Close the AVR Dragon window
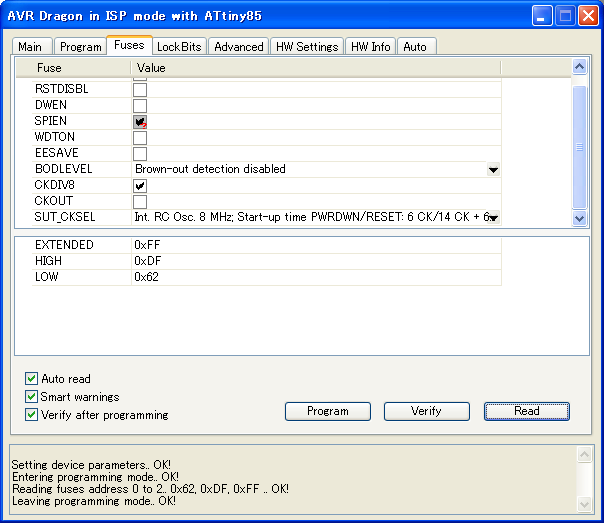The image size is (604, 523). point(588,16)
